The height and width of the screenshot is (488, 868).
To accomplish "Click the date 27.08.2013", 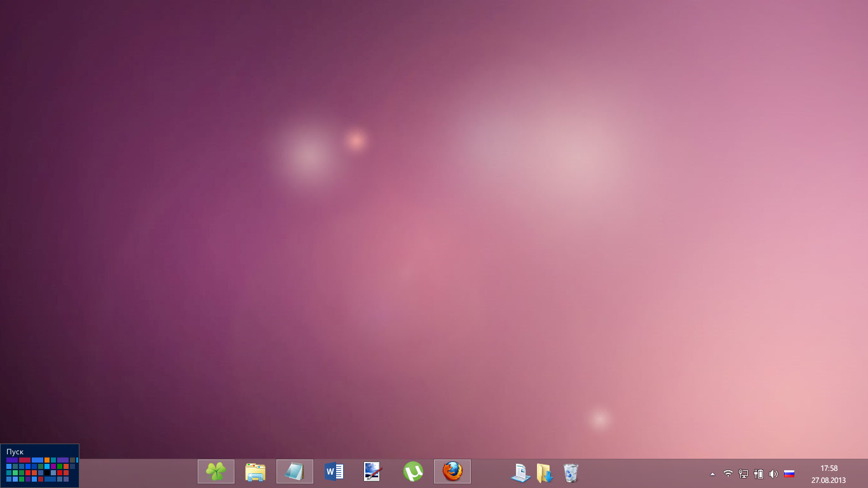I will (x=829, y=480).
